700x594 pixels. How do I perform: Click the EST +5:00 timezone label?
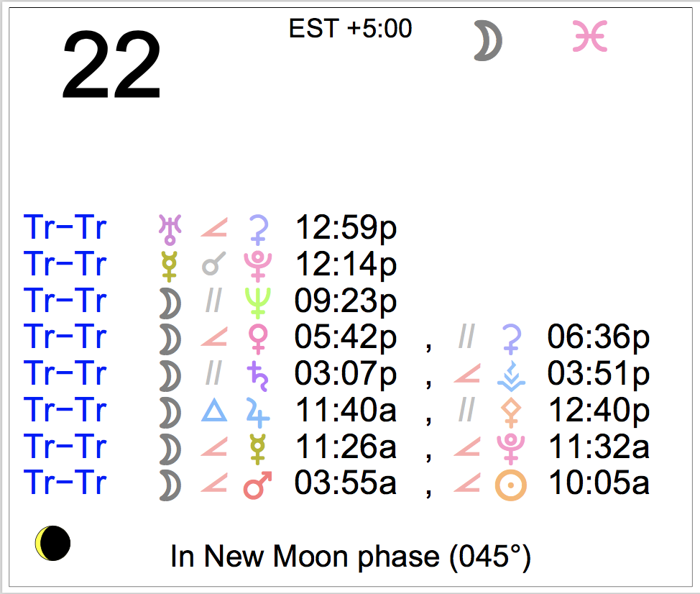click(x=350, y=29)
